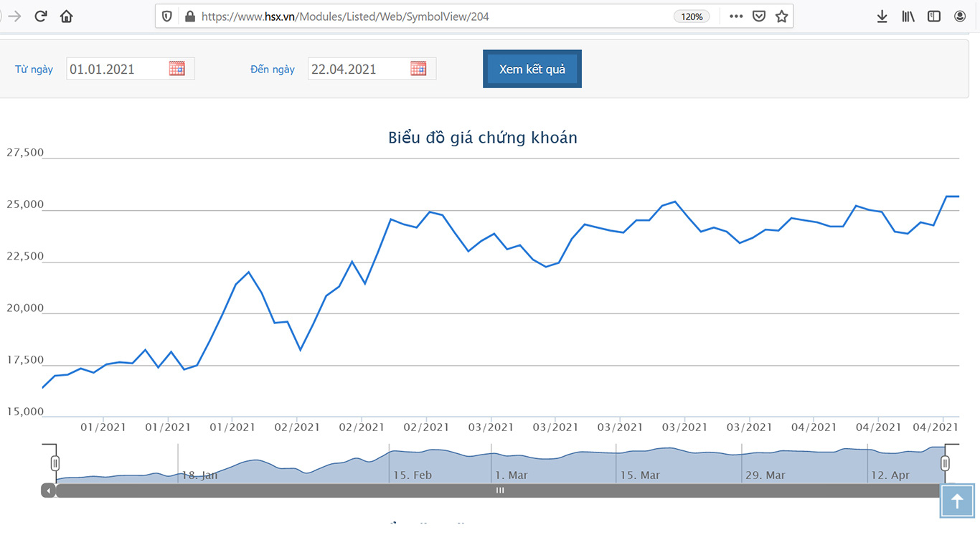Click the Từ ngày date input field

(x=131, y=69)
